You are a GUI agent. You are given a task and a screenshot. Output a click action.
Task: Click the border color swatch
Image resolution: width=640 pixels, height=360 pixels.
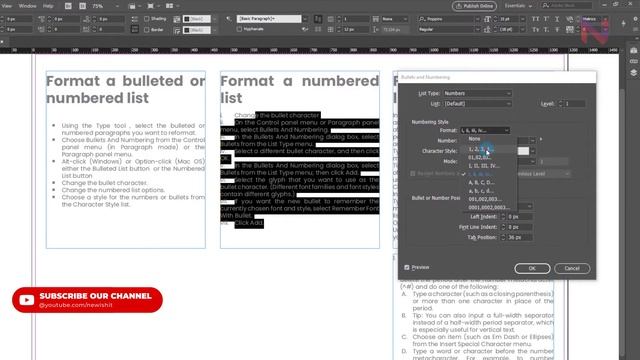coord(197,30)
